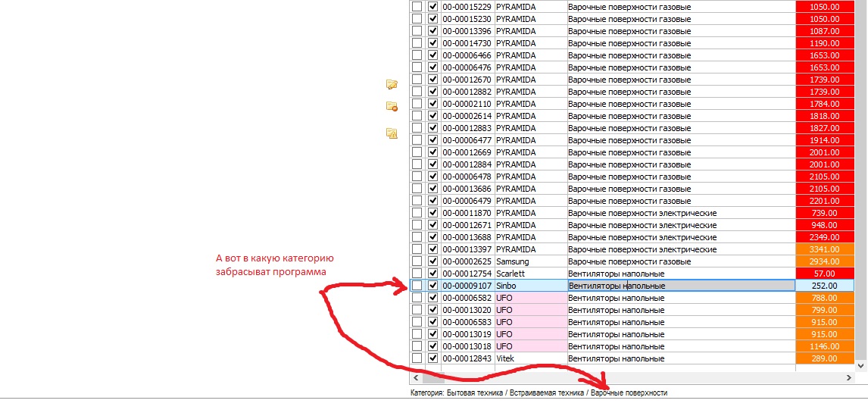Screen dimensions: 868x416
Task: Click price cell 1914.00
Action: click(826, 140)
